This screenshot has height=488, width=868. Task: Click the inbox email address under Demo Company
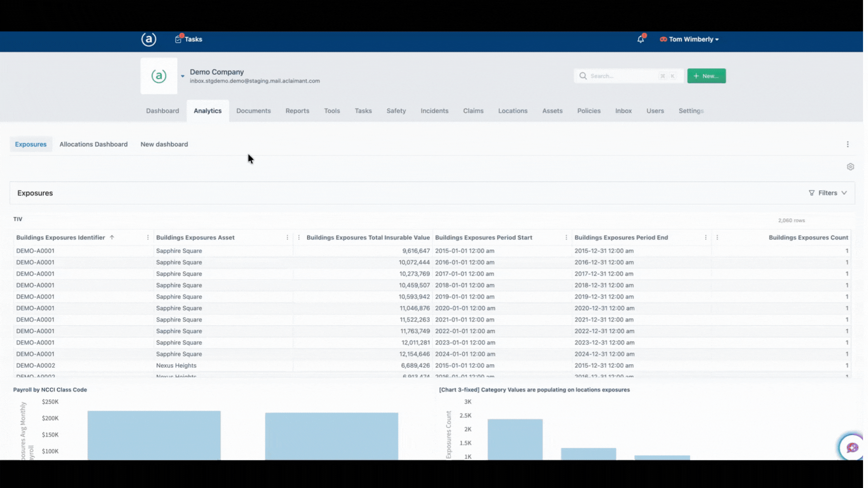coord(255,81)
